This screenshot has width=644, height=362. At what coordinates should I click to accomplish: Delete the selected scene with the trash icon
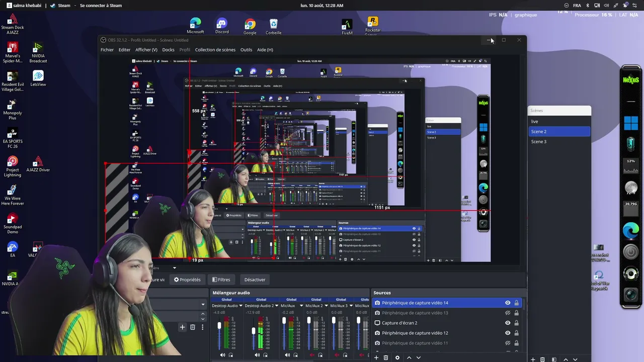[542, 359]
